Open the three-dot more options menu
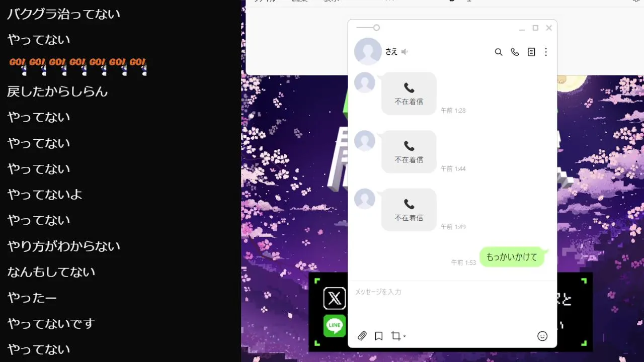The width and height of the screenshot is (644, 362). point(546,52)
